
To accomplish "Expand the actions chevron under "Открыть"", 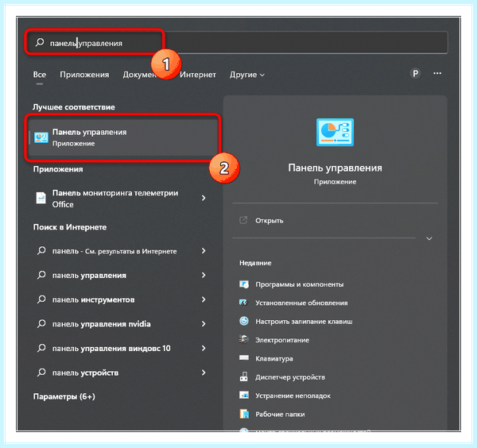I will tap(429, 238).
